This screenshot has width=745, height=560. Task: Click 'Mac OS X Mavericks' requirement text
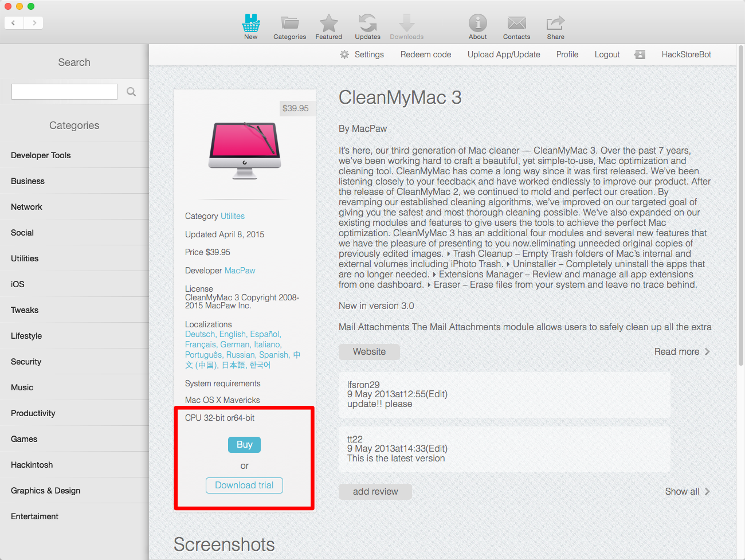click(x=222, y=400)
